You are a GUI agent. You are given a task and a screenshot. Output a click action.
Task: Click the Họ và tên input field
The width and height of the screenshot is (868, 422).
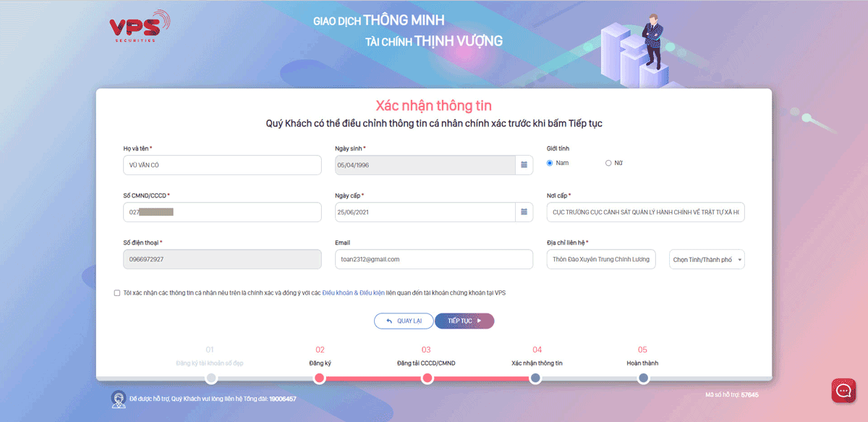pos(222,165)
